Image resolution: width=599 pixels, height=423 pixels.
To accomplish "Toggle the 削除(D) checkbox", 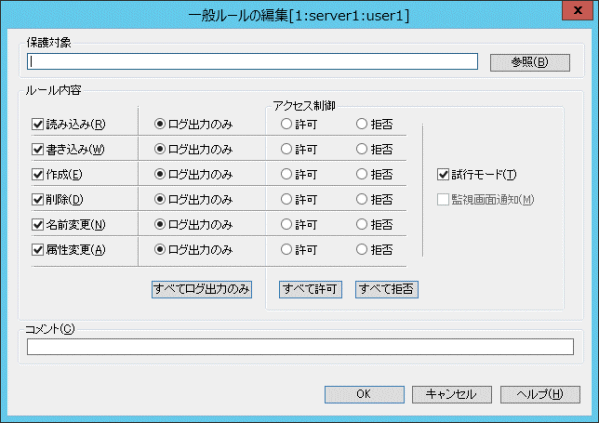I will pos(38,199).
